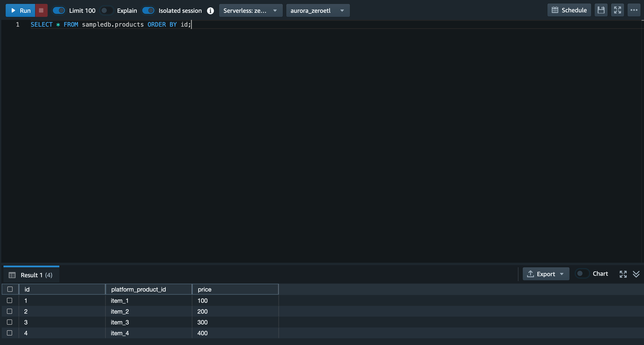Check the checkbox for row id 2
644x345 pixels.
point(10,311)
